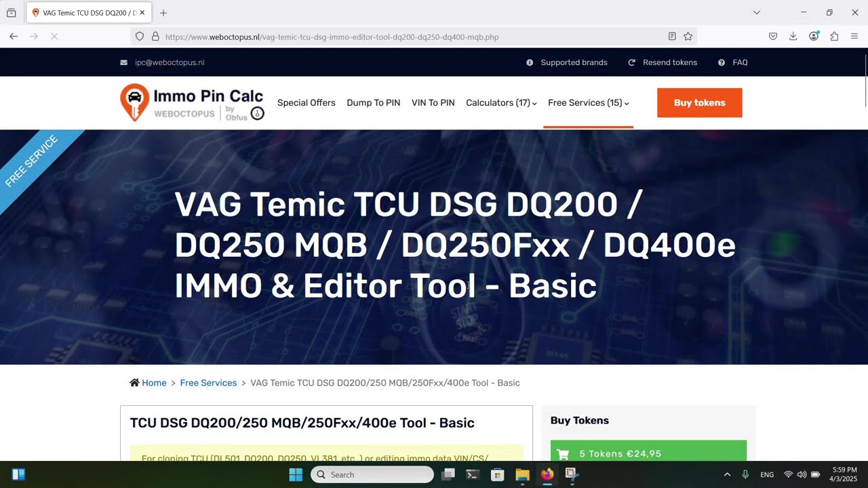
Task: Open the Special Offers menu item
Action: coord(307,103)
